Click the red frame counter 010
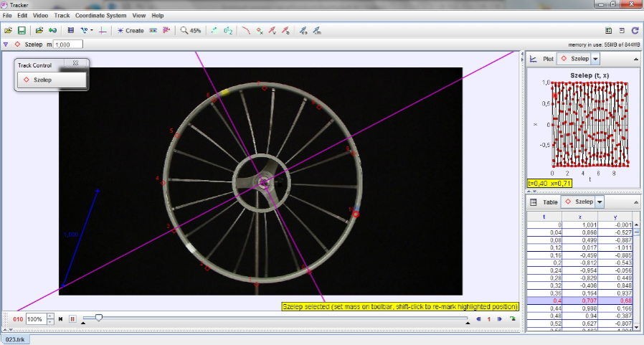This screenshot has width=644, height=345. coord(18,319)
